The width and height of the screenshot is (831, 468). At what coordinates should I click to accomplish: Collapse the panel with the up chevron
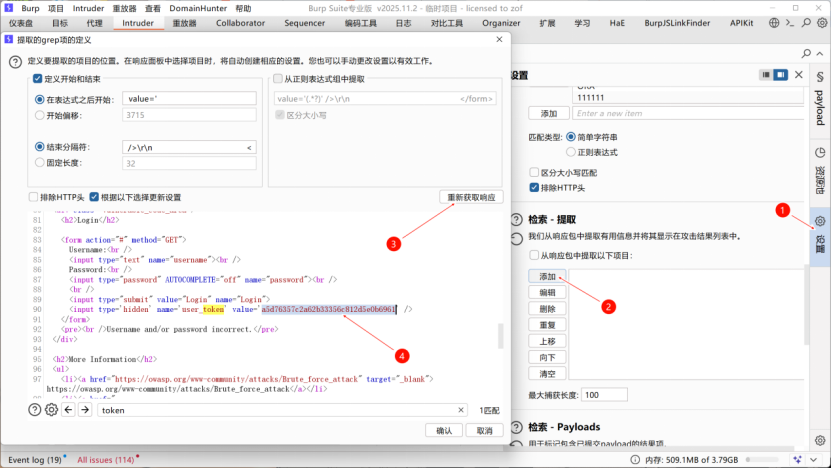click(820, 54)
